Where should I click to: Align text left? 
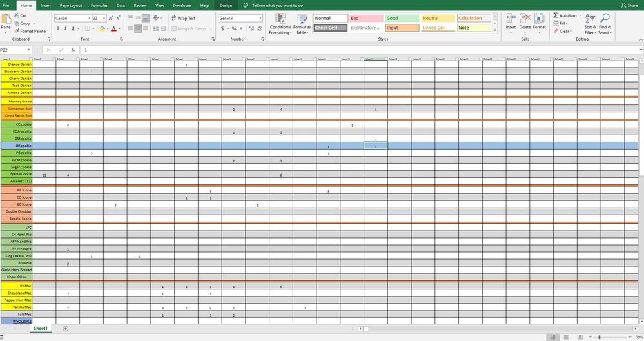131,28
